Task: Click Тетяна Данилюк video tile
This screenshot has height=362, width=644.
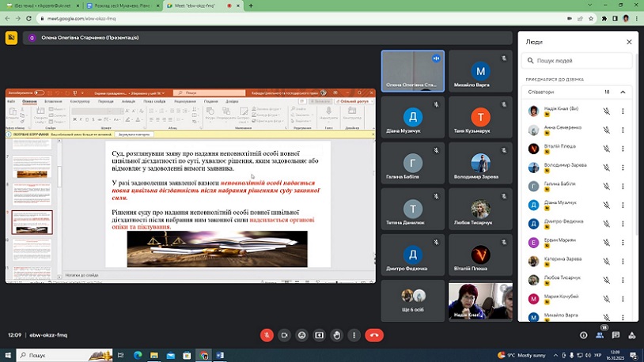Action: 413,209
